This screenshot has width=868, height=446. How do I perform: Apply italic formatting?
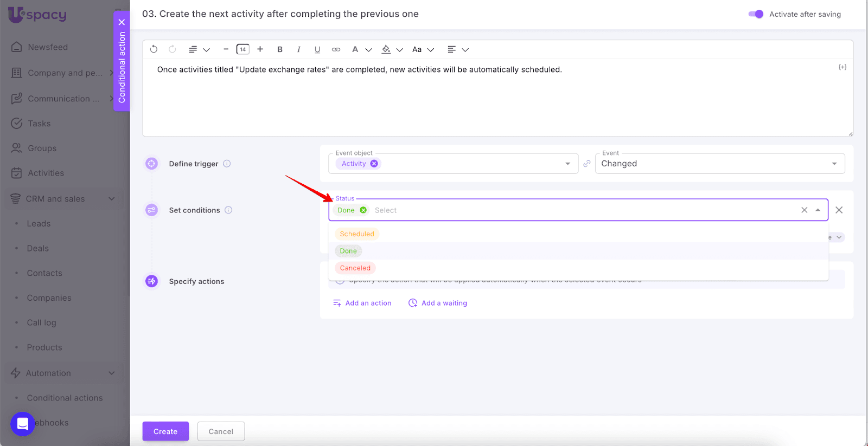[298, 49]
